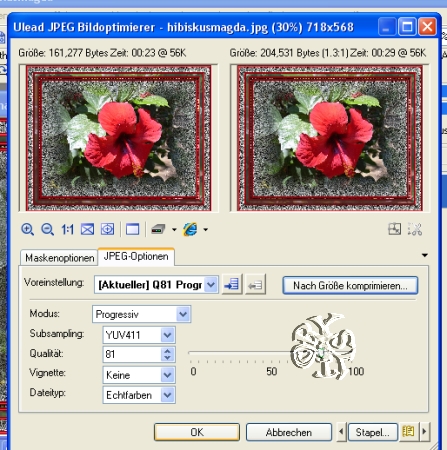Click the zoom in magnifier icon
The image size is (447, 450).
point(27,229)
